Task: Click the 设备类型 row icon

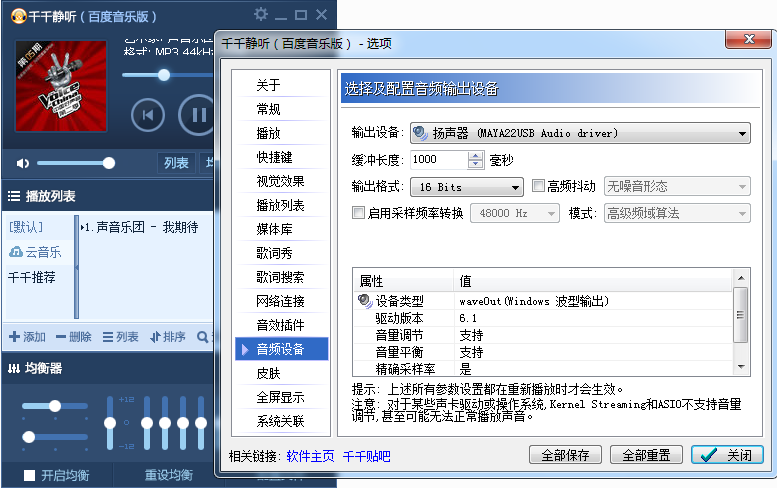Action: (x=365, y=301)
